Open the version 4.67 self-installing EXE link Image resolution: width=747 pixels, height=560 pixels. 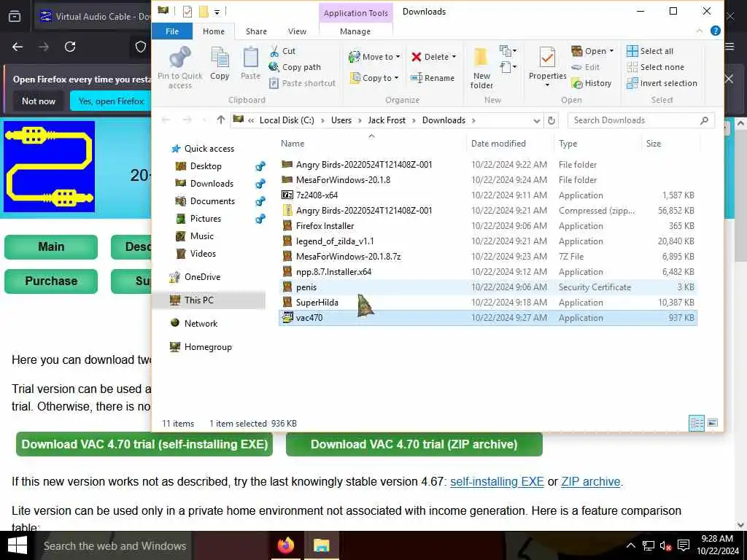pyautogui.click(x=497, y=481)
